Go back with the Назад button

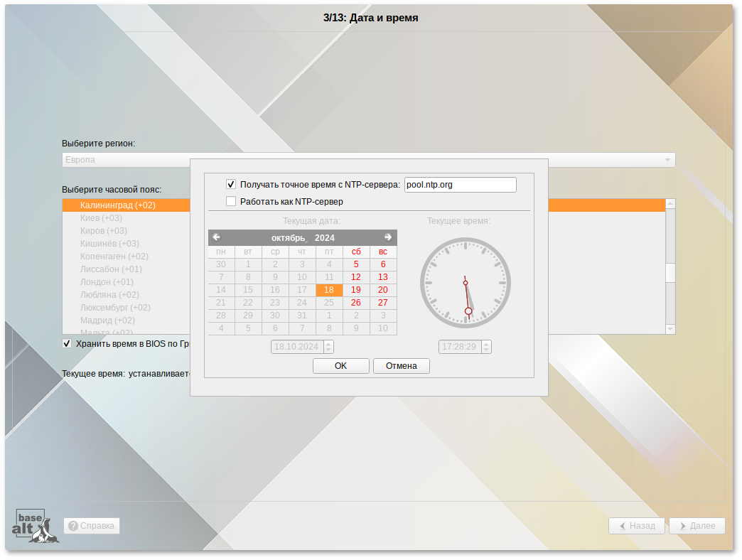[636, 526]
